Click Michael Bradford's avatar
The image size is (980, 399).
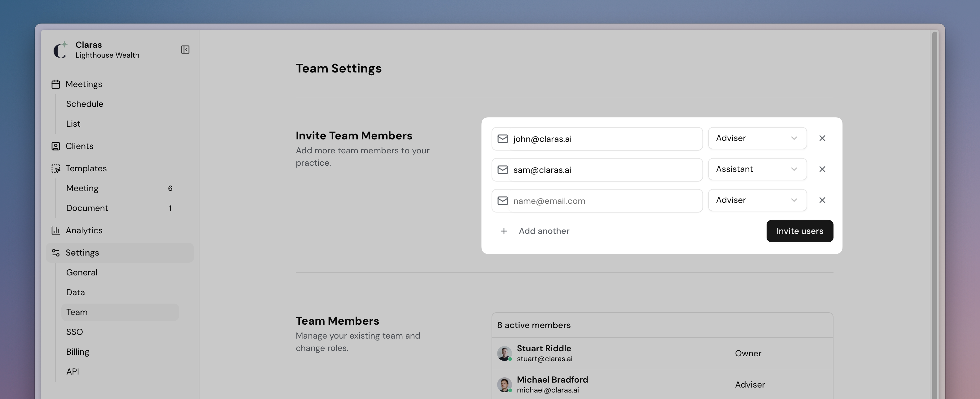coord(505,384)
